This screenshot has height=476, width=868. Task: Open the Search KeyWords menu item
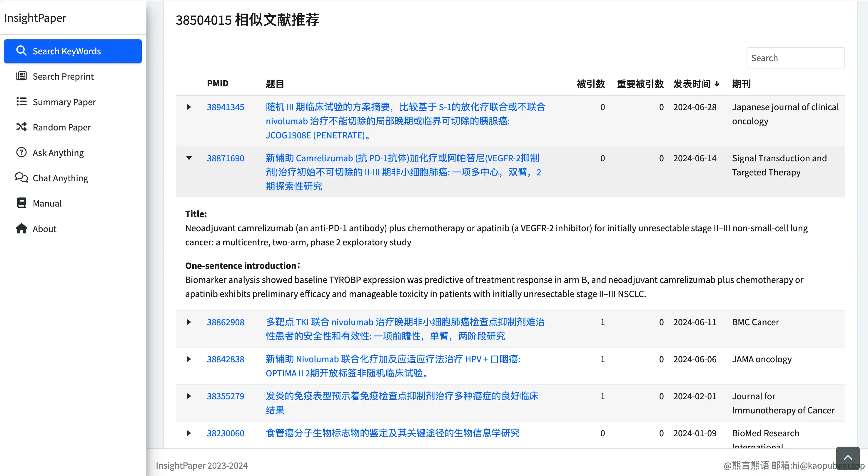click(73, 51)
